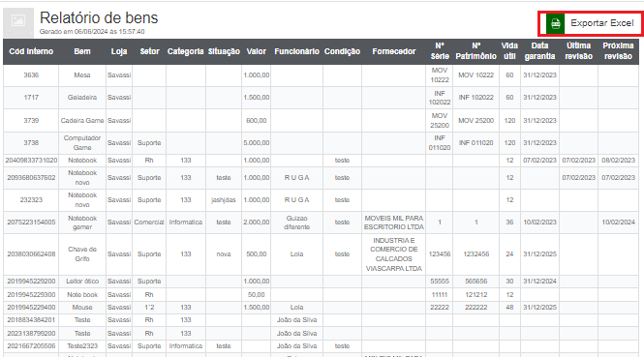
Task: Click the Relatório de bens title
Action: (99, 18)
